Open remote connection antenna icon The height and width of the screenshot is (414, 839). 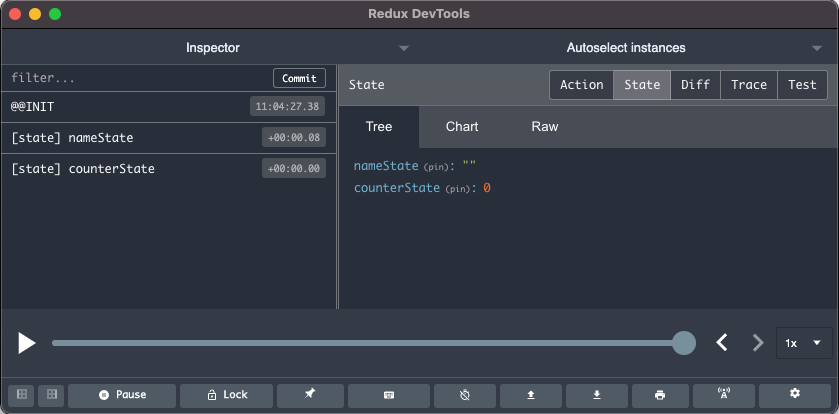point(724,395)
